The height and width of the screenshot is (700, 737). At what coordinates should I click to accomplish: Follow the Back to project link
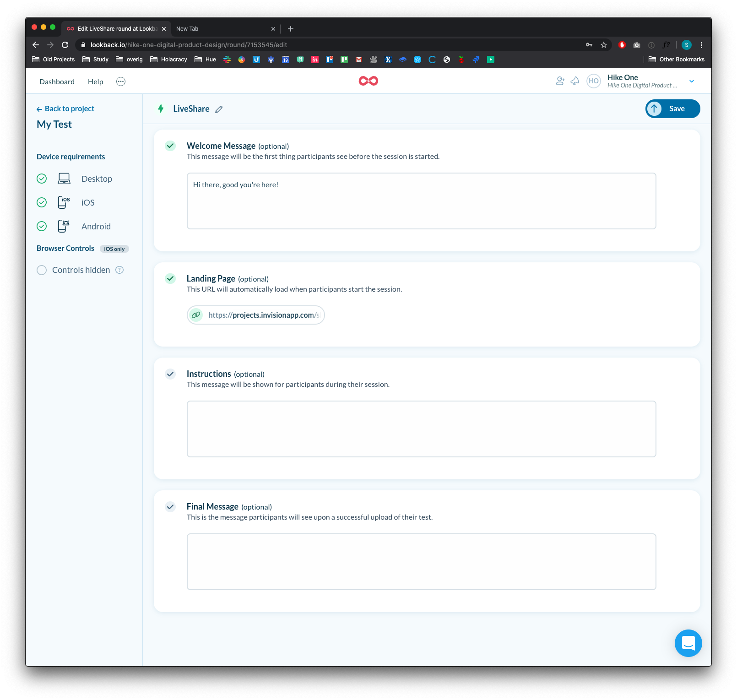65,109
